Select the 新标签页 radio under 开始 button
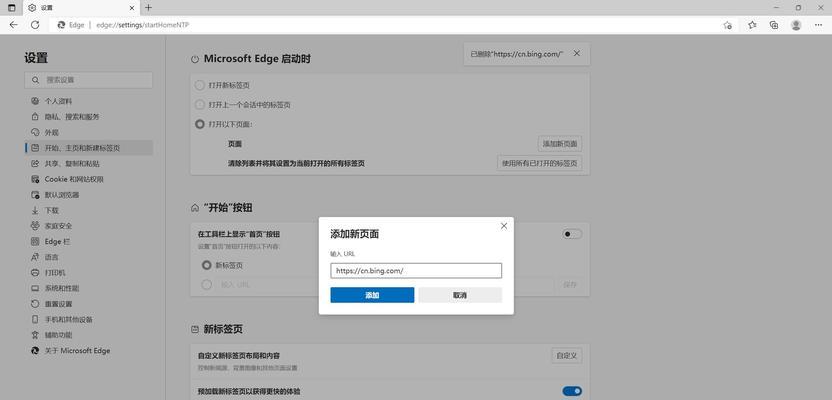Image resolution: width=832 pixels, height=400 pixels. pos(206,265)
